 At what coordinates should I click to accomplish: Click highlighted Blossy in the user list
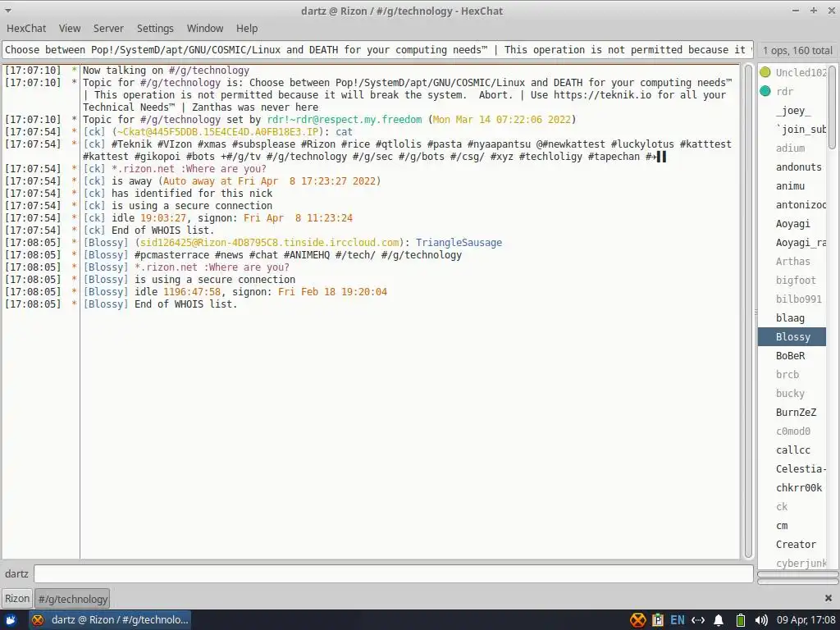(792, 337)
